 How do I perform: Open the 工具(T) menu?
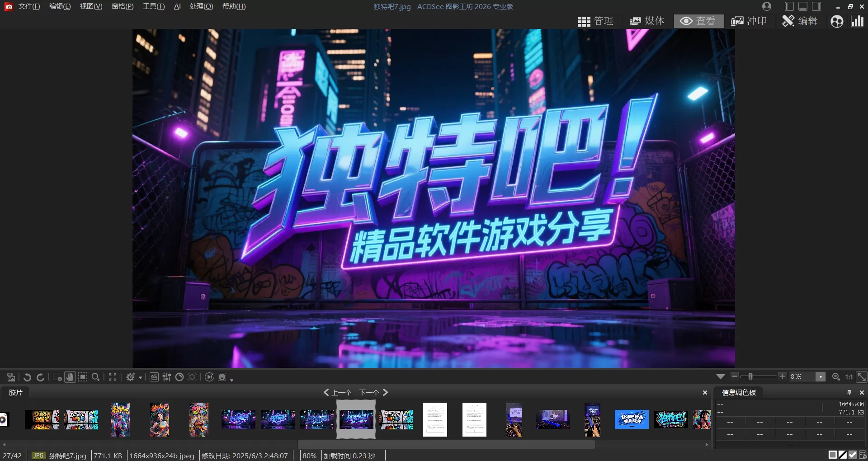[154, 6]
